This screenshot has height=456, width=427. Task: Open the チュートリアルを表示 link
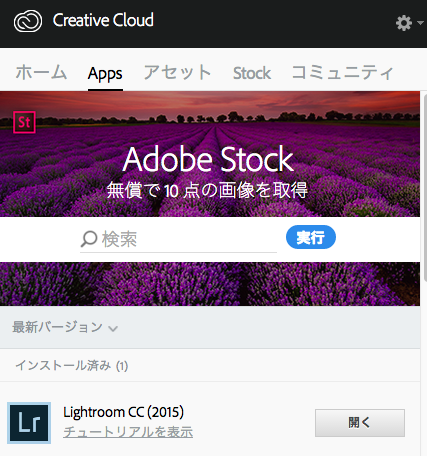[x=128, y=432]
